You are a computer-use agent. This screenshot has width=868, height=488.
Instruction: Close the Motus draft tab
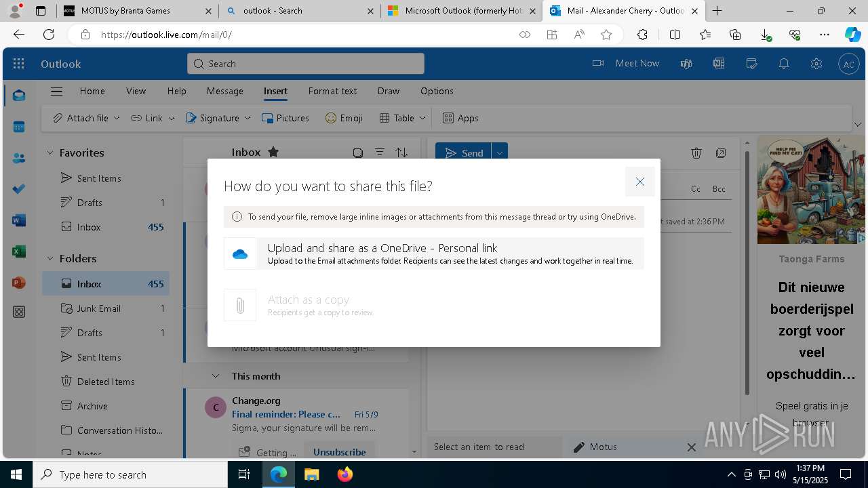pyautogui.click(x=691, y=447)
